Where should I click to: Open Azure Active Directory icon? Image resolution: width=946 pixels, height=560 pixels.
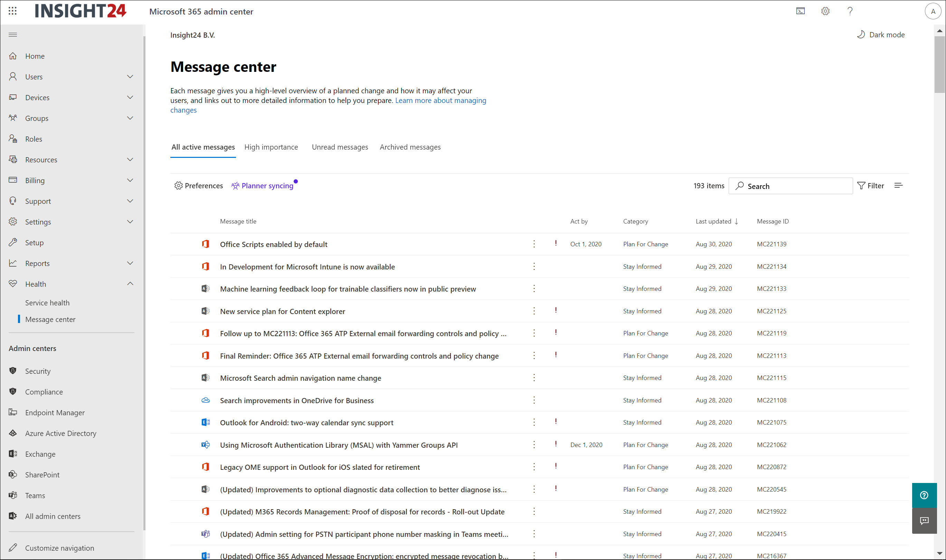click(13, 433)
